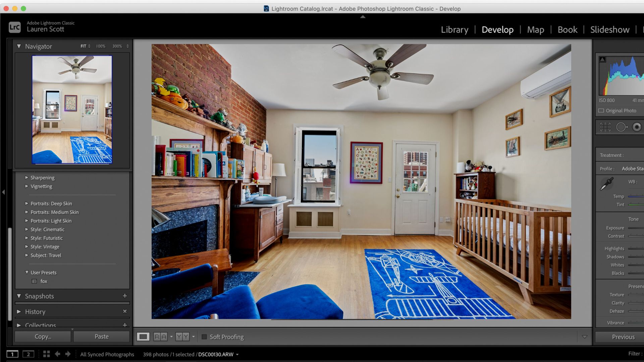Collapse the User Presets group

pyautogui.click(x=27, y=273)
